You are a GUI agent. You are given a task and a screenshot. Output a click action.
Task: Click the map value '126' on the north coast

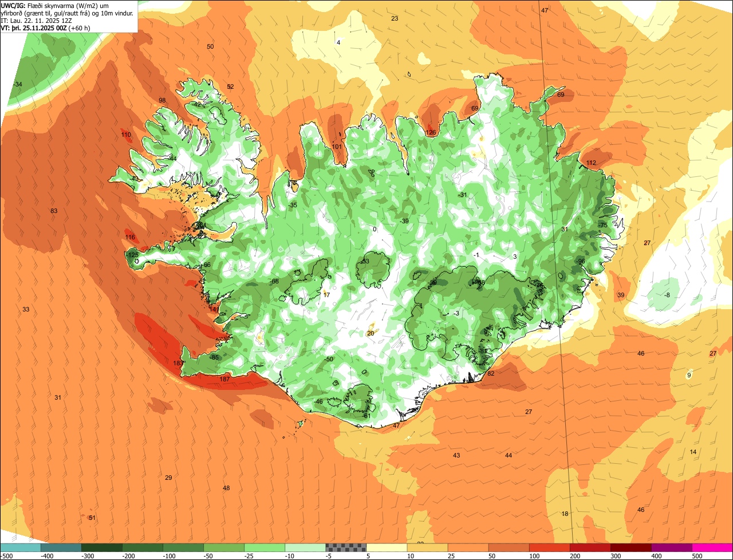[431, 133]
